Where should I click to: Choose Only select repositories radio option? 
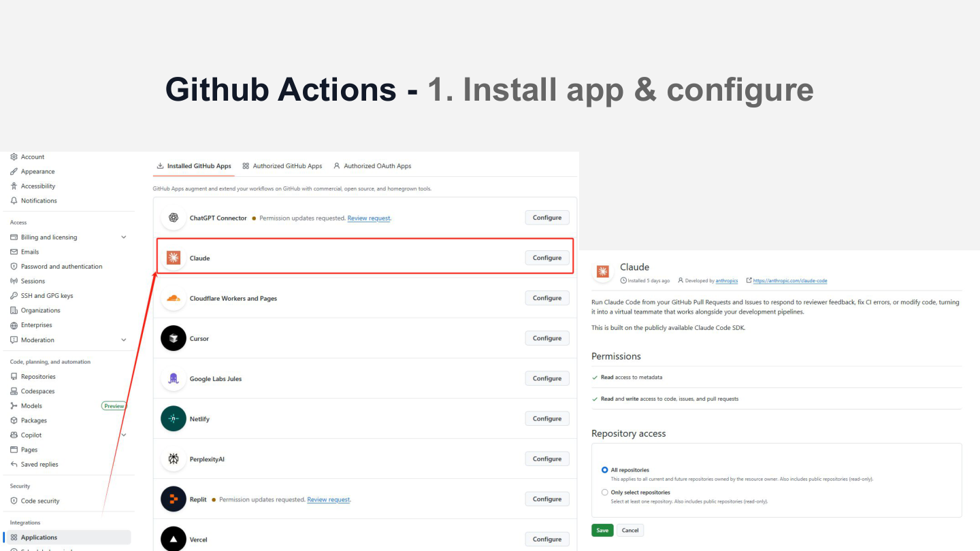coord(605,492)
